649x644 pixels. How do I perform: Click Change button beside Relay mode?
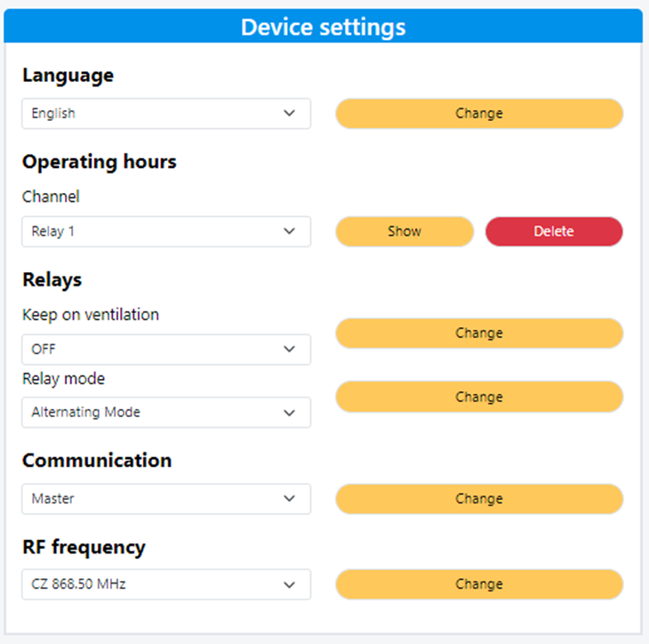(x=478, y=397)
